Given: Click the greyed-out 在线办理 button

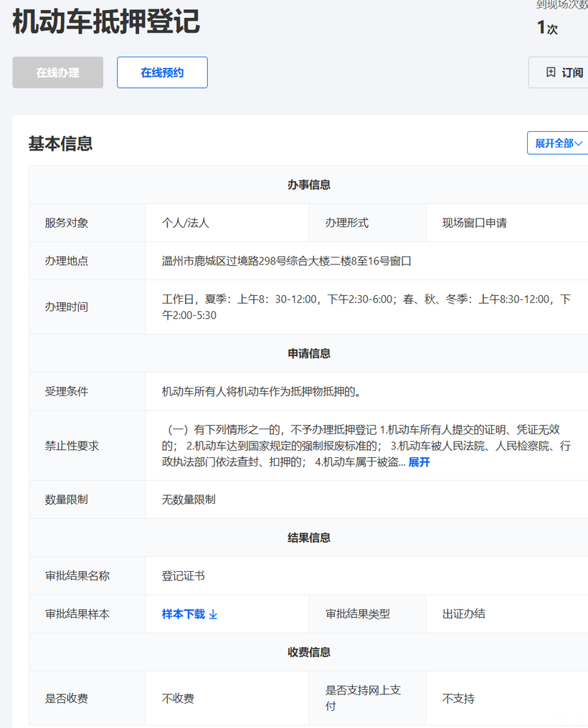Looking at the screenshot, I should click(57, 72).
